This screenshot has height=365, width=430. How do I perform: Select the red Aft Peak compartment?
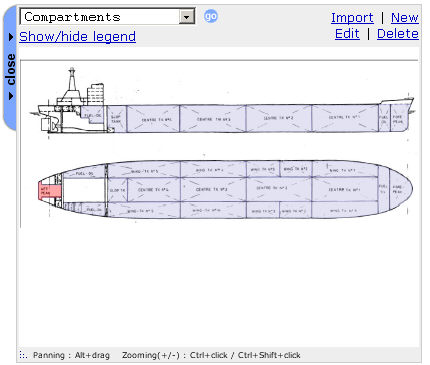coord(49,190)
